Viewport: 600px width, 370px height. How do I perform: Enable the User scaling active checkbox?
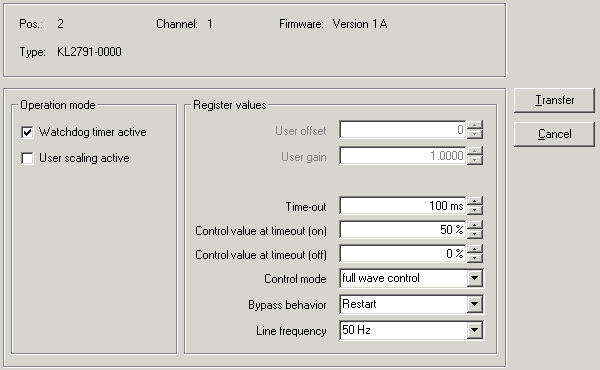[27, 158]
